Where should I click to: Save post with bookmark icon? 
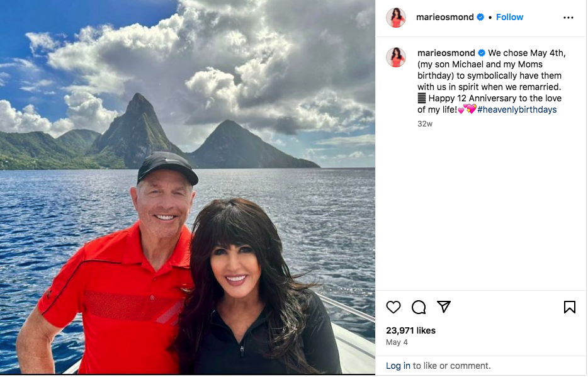[569, 307]
